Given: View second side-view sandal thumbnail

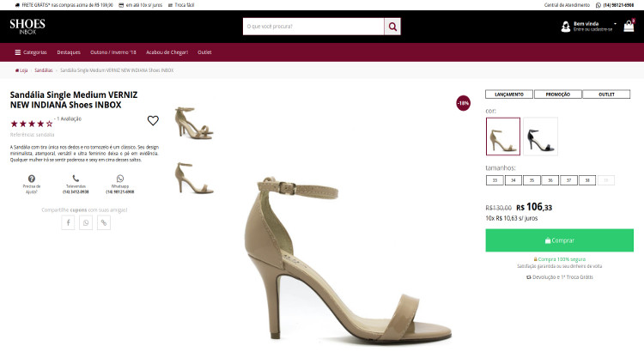Looking at the screenshot, I should pos(194,178).
